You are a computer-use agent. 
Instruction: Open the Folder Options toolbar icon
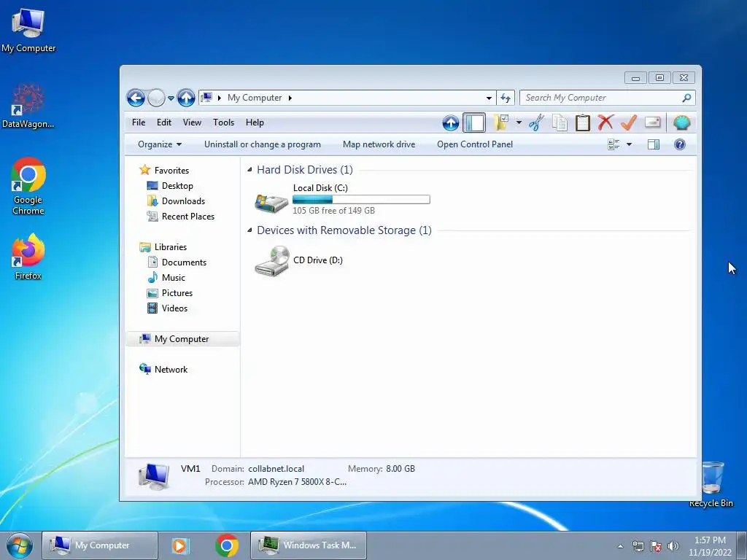click(500, 122)
